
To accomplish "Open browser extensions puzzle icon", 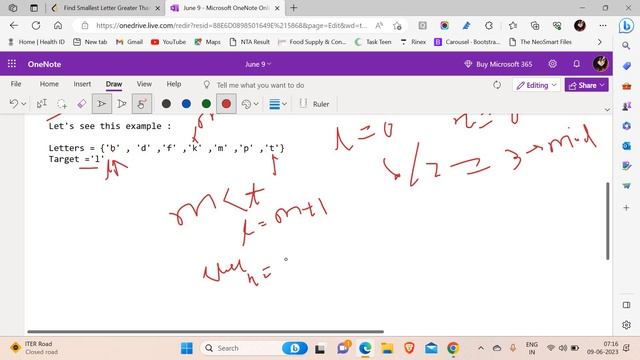I will tap(489, 25).
